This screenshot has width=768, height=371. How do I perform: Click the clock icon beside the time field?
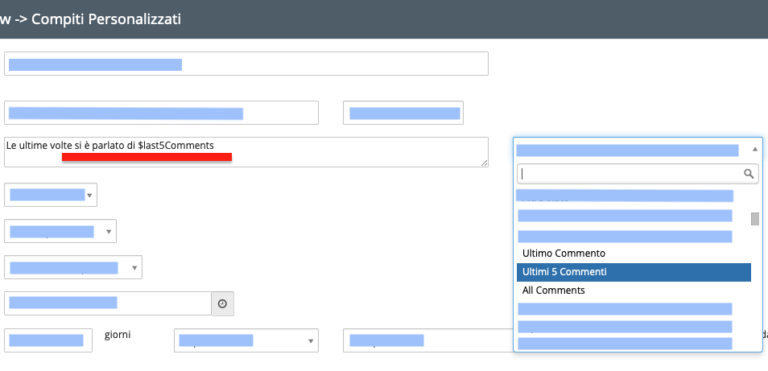(x=222, y=304)
